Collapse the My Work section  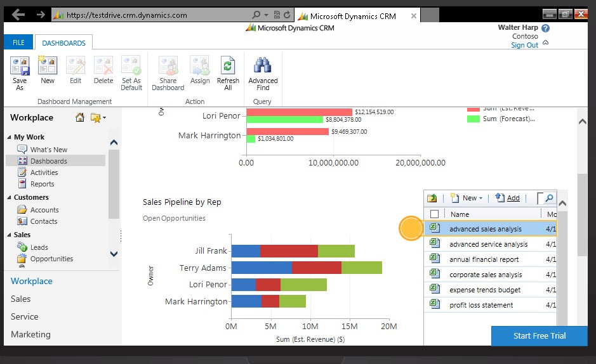9,137
